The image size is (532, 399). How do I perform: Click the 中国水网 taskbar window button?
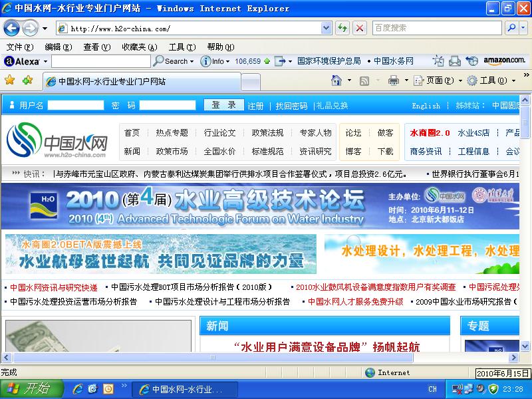point(185,389)
